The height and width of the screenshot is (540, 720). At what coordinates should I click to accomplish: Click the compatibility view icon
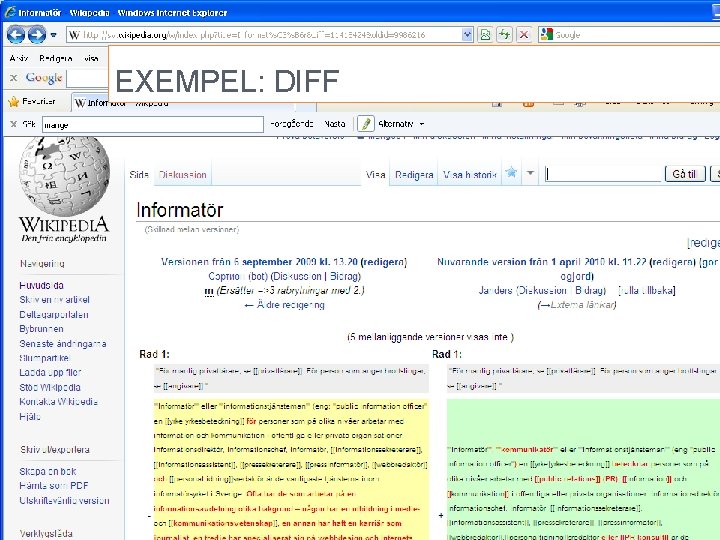pos(485,35)
